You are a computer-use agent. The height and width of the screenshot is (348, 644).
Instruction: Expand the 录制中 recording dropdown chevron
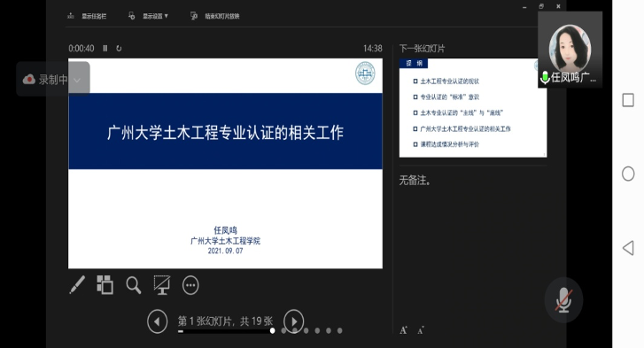coord(77,80)
